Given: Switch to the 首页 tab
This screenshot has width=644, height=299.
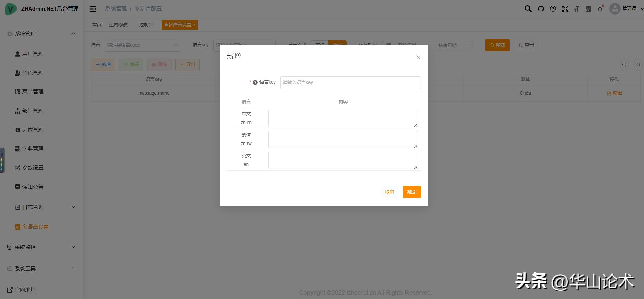Looking at the screenshot, I should [x=97, y=25].
